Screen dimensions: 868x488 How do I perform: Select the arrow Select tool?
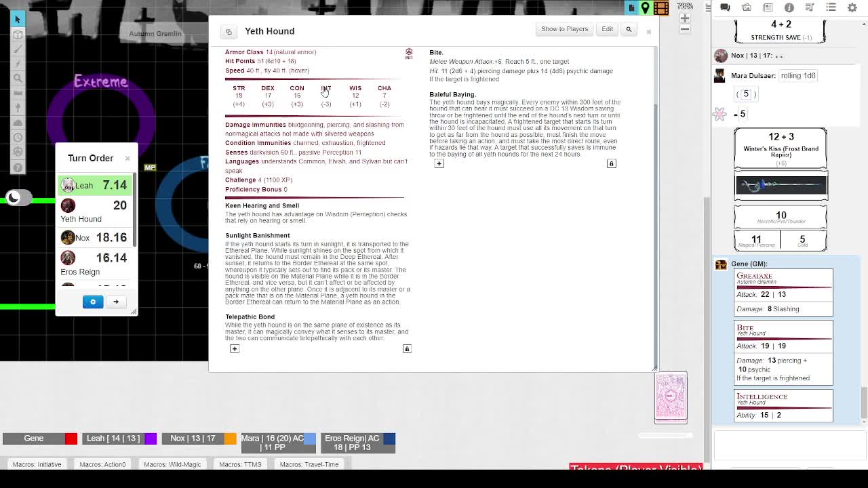18,20
